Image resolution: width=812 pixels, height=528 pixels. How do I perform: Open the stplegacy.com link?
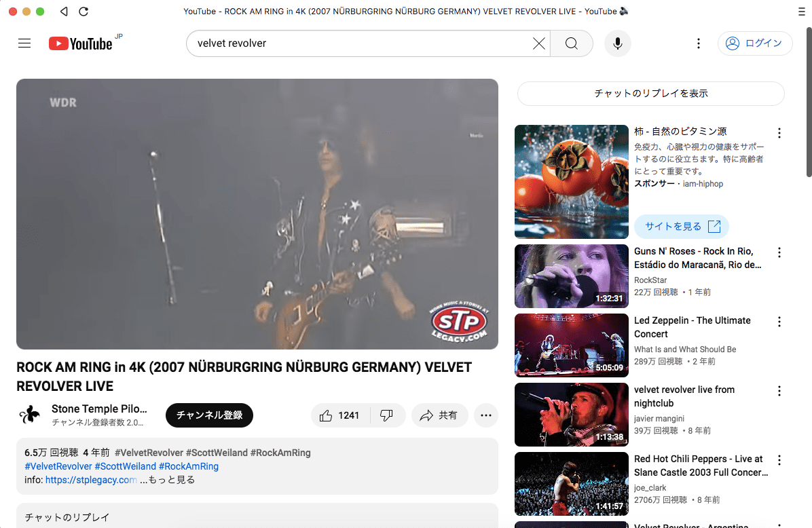91,480
